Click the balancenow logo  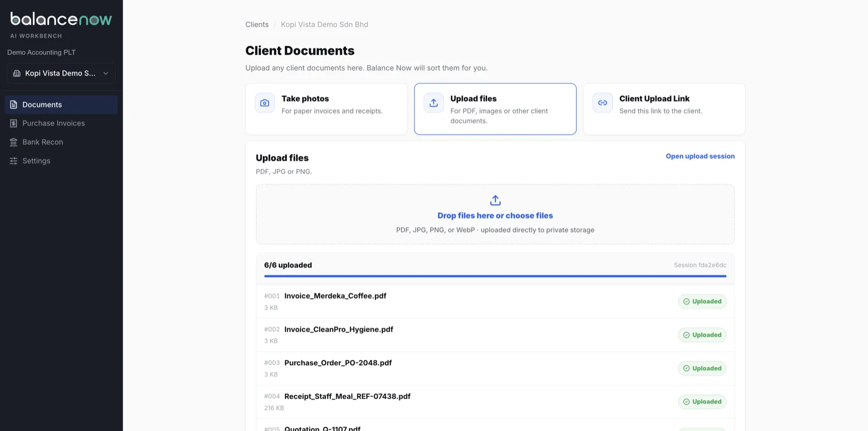pos(61,20)
